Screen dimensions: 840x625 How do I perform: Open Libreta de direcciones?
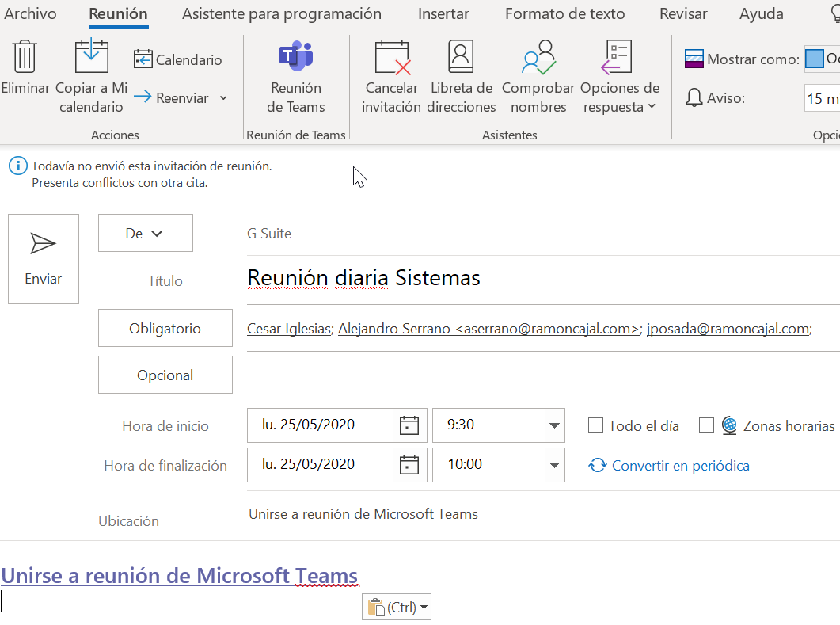coord(462,75)
